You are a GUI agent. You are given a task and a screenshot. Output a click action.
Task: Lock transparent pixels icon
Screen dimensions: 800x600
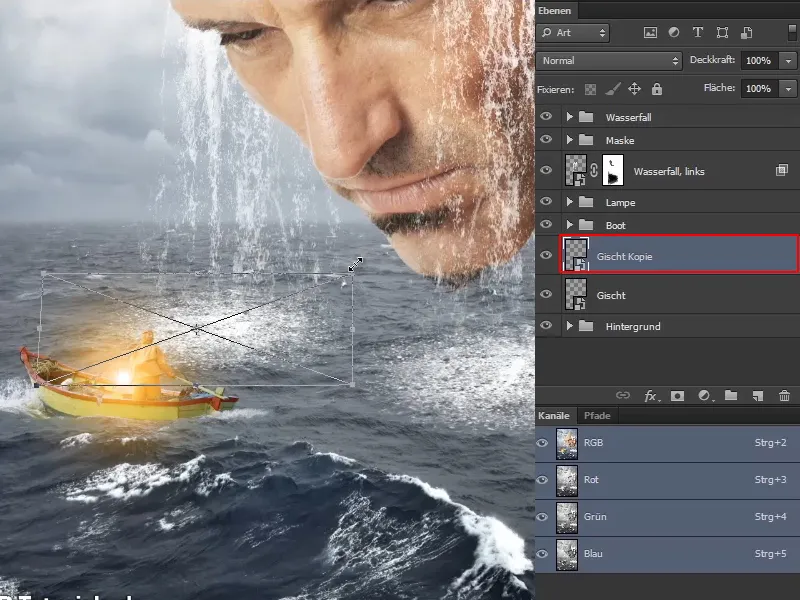coord(590,89)
